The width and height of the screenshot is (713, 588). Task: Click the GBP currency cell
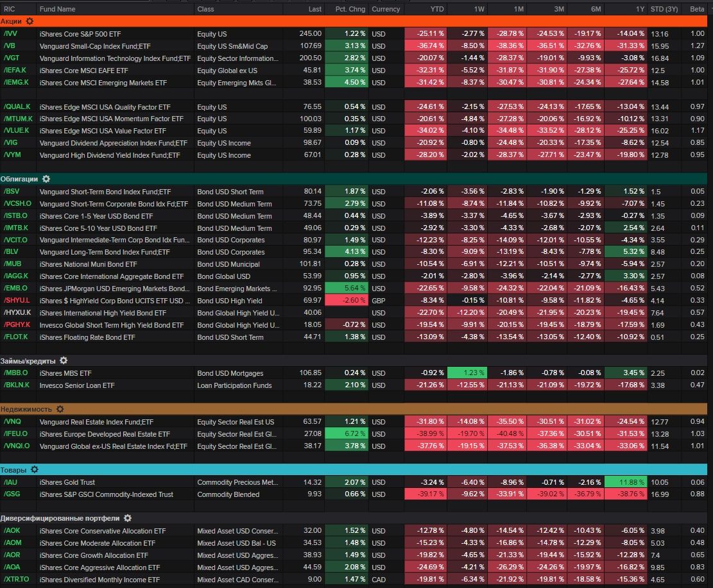[x=379, y=301]
